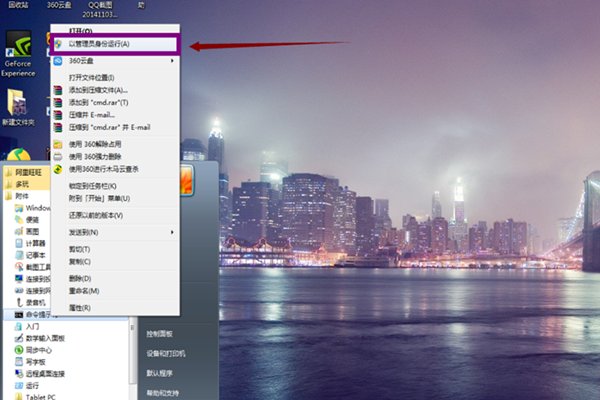600x400 pixels.
Task: Choose 还原以前的版本(V)
Action: pyautogui.click(x=96, y=216)
